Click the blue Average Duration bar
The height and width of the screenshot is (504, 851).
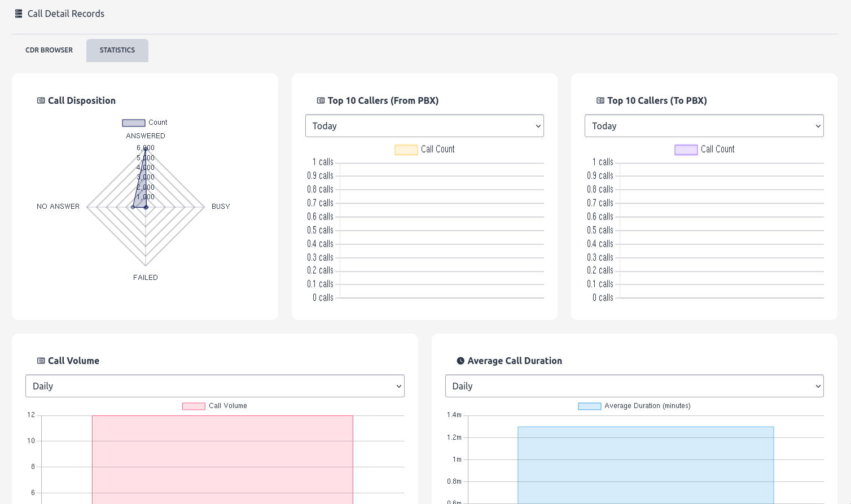click(646, 465)
